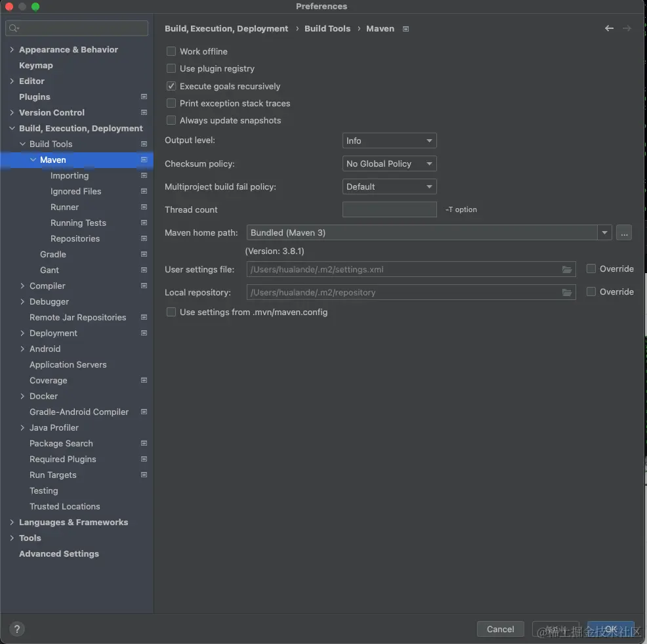This screenshot has height=644, width=647.
Task: Click the folder icon in Local repository field
Action: (x=567, y=292)
